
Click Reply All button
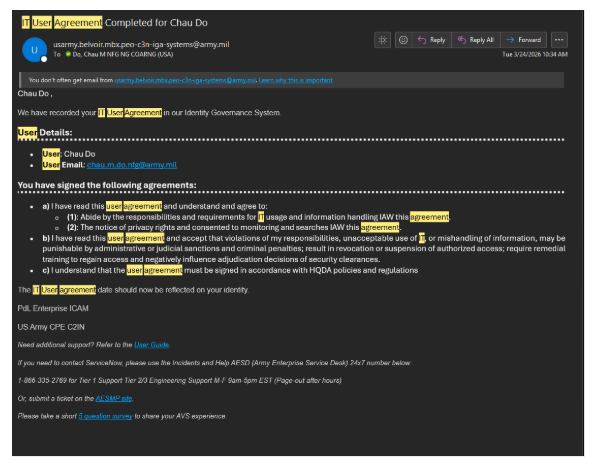point(476,40)
